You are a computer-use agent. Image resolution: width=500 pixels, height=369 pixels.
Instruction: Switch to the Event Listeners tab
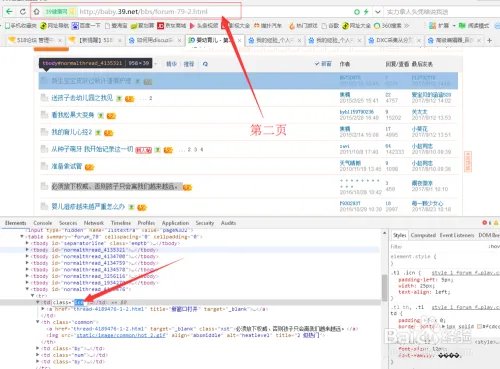[457, 235]
